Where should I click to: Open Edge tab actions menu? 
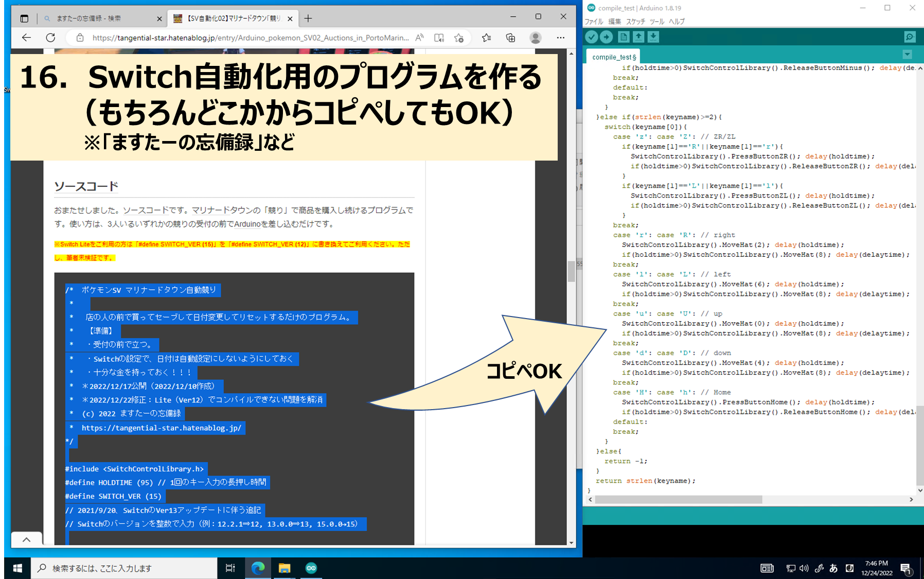[24, 19]
